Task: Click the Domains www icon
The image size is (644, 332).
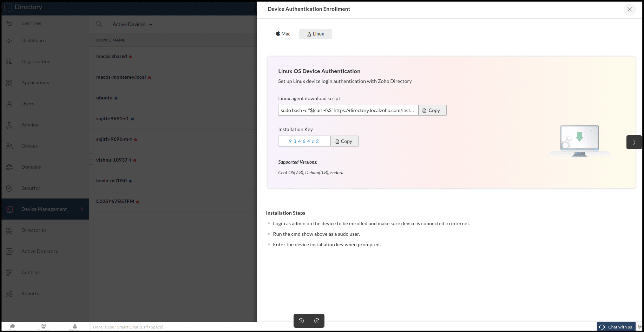Action: click(x=9, y=167)
